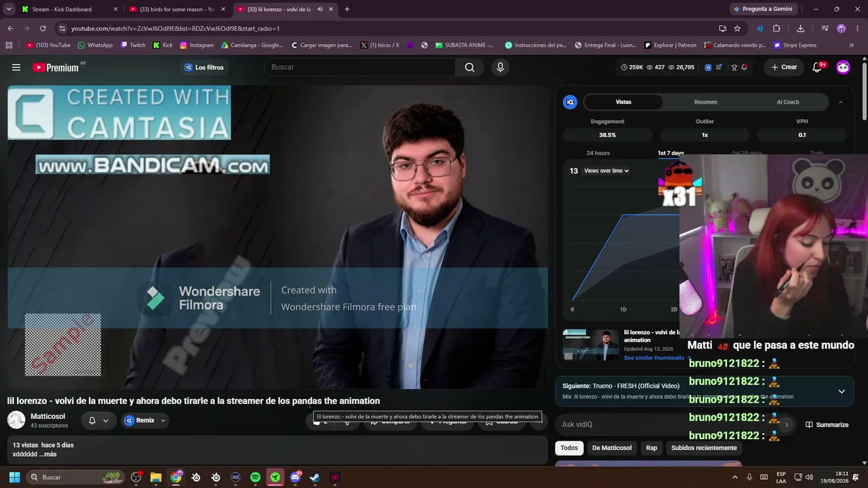Open the YouTube guide hamburger menu
Screen dimensions: 868x488
pyautogui.click(x=16, y=67)
